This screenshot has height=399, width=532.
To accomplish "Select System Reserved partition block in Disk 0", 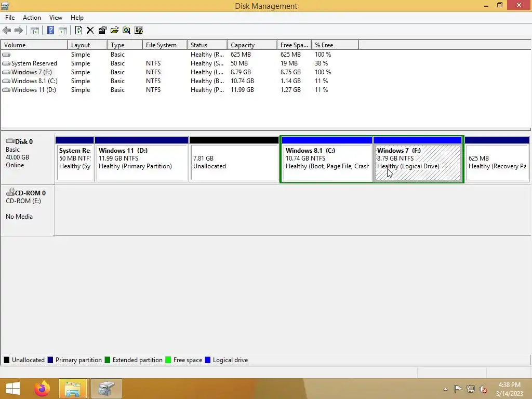I will [x=75, y=159].
